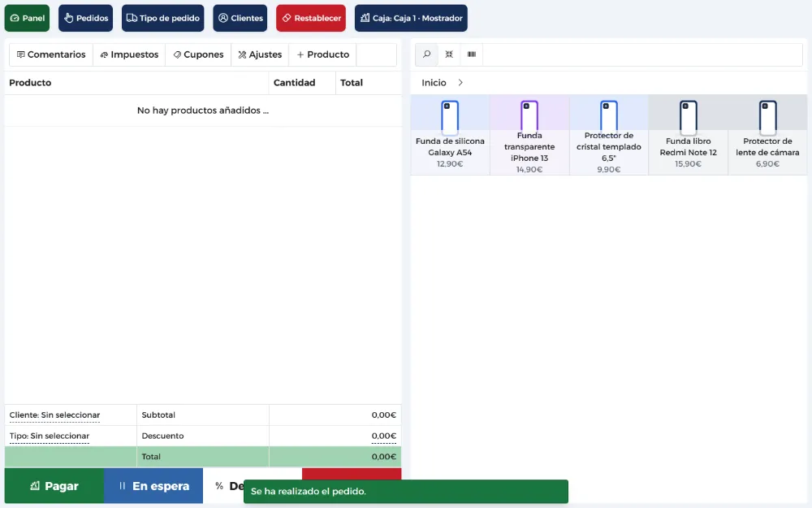Open the Clientes selector

pos(240,18)
